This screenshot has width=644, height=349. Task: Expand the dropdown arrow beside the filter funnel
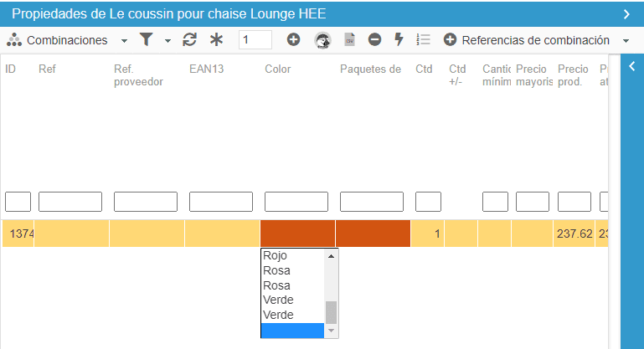tap(167, 40)
